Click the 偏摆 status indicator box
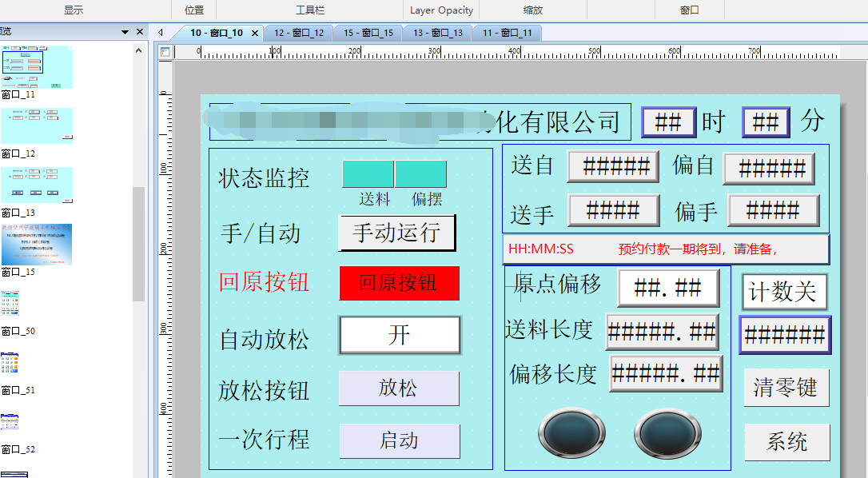868x478 pixels. (x=420, y=174)
